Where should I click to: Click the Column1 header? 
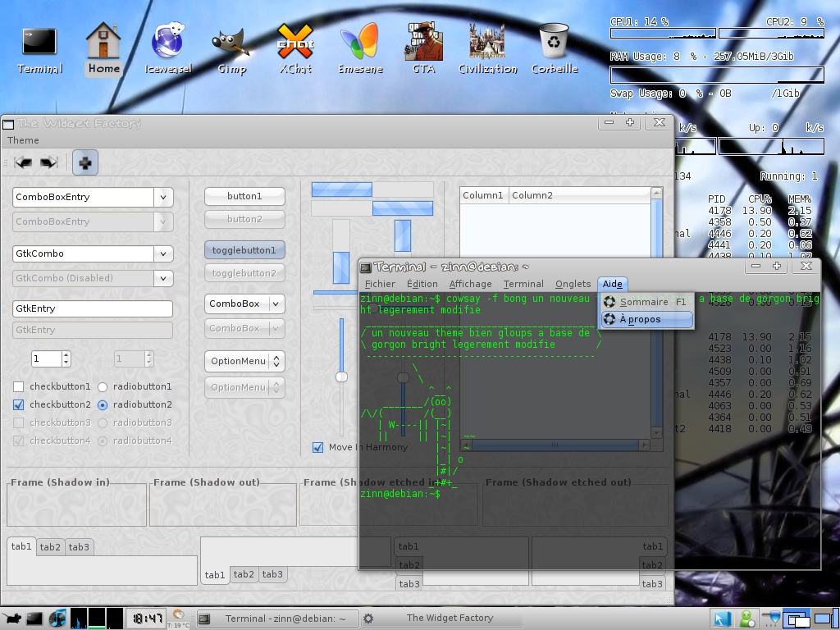tap(483, 195)
